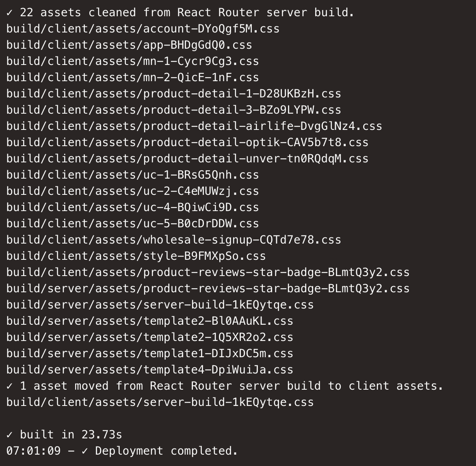Click the build/client product-reviews-star-badge CSS path
Viewport: 476px width, 466px height.
click(208, 272)
